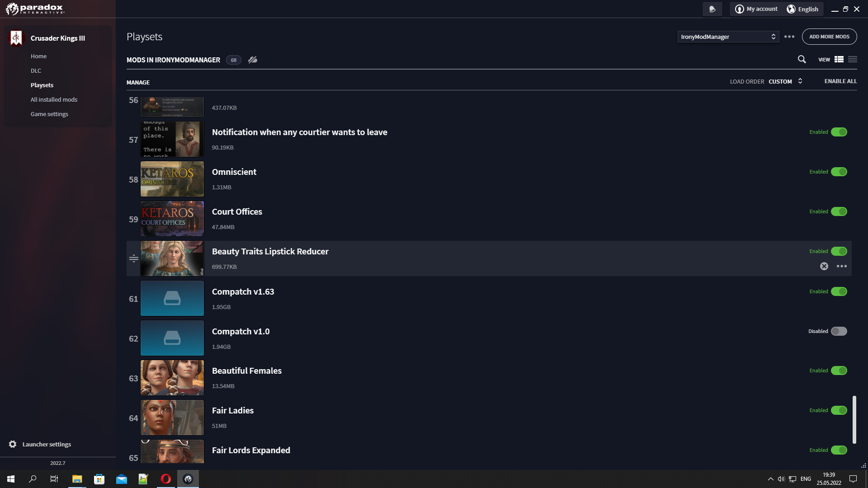The image size is (868, 488).
Task: Remove Beauty Traits Lipstick Reducer from playset
Action: click(824, 266)
